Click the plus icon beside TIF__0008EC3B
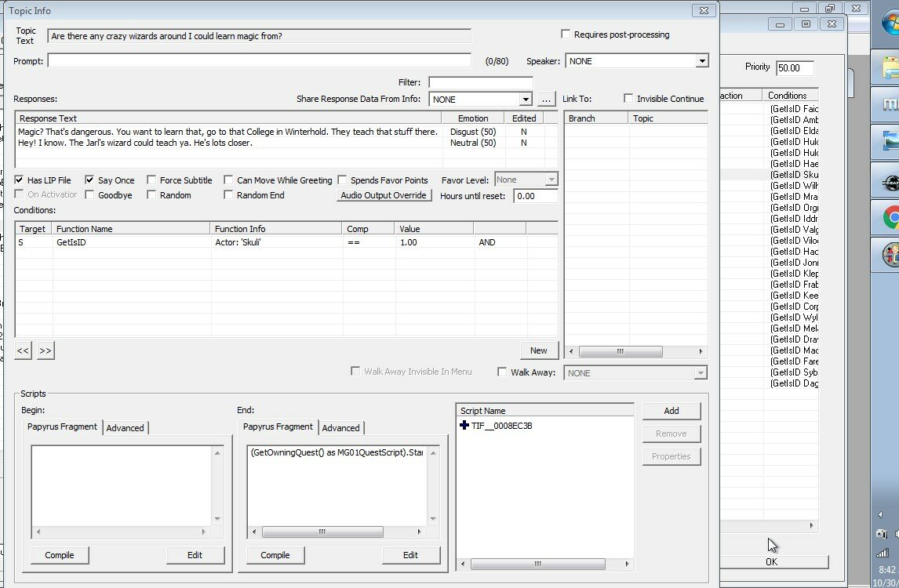This screenshot has width=899, height=588. click(464, 425)
